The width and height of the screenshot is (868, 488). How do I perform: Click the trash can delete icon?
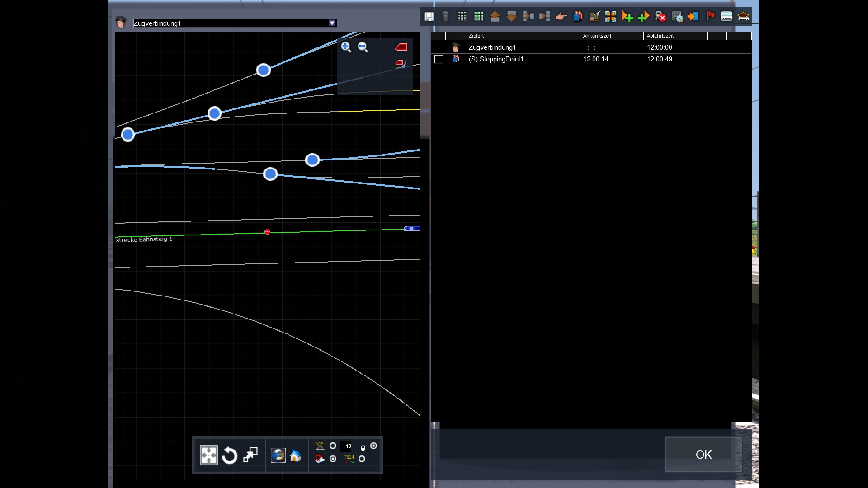(445, 17)
